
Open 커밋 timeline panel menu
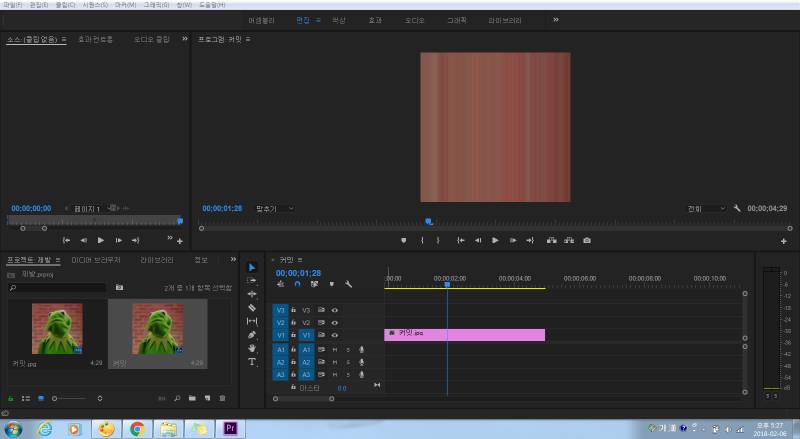pos(300,260)
